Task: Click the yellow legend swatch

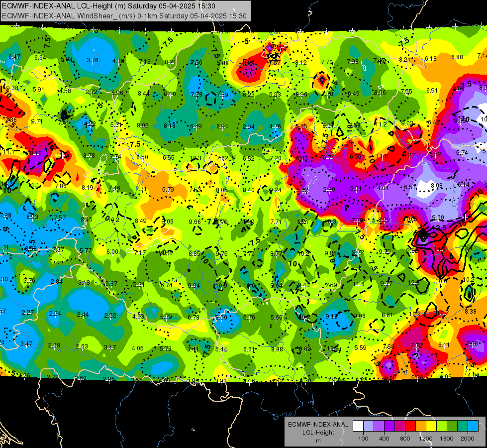Action: coord(431,426)
